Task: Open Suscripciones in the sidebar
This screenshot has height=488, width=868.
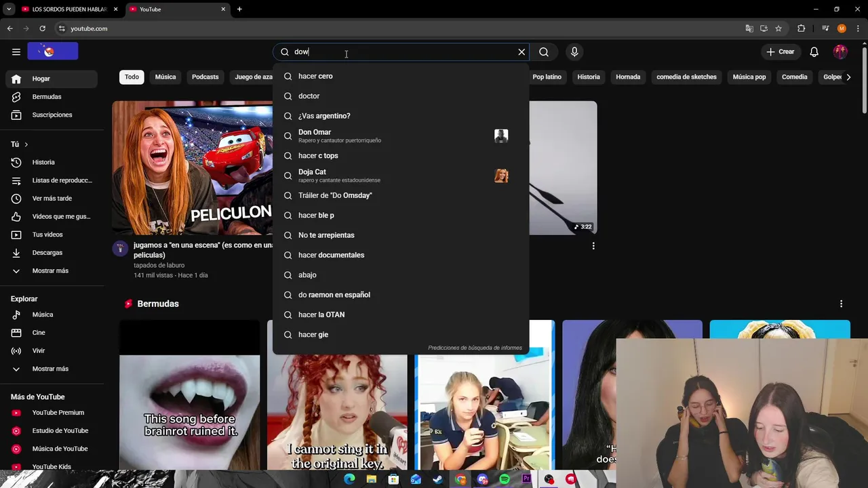Action: (52, 115)
